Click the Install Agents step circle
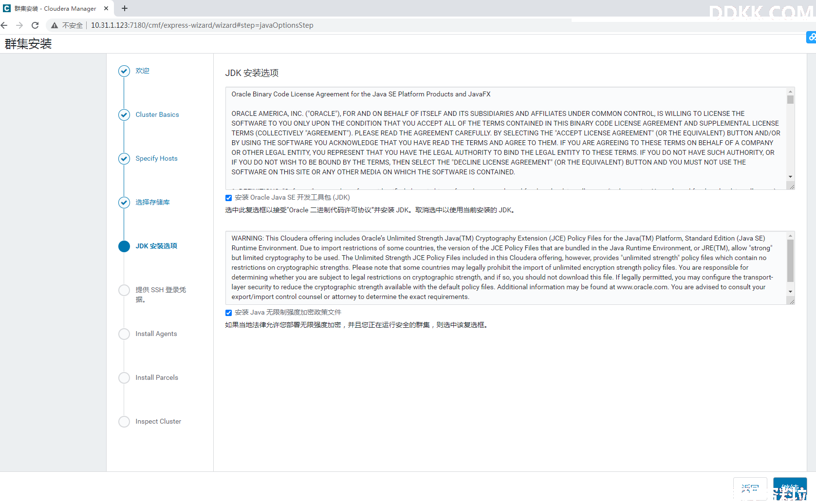The height and width of the screenshot is (504, 816). [x=124, y=334]
